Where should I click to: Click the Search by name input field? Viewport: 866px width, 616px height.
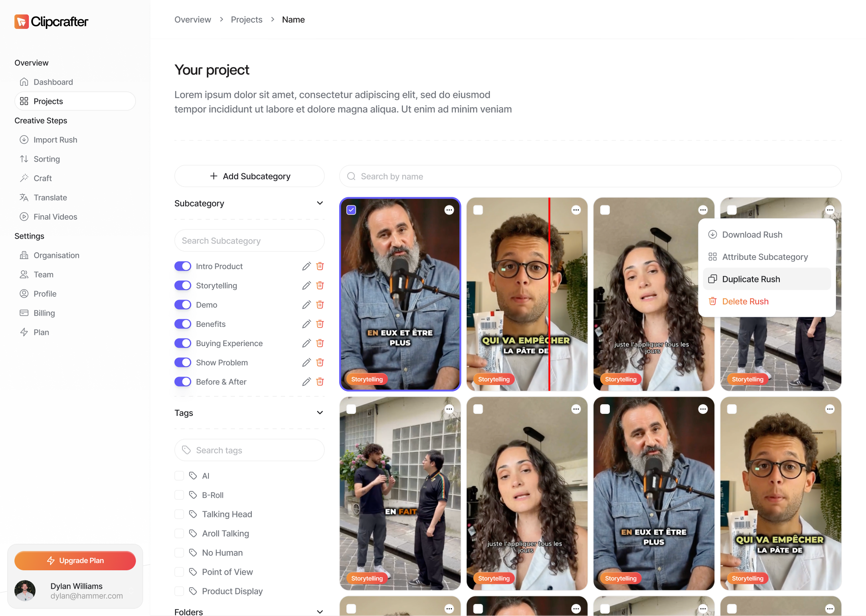[590, 176]
